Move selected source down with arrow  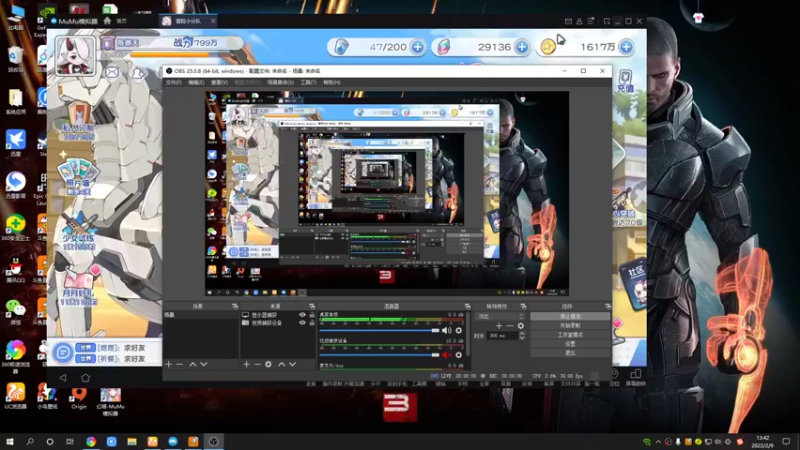pyautogui.click(x=292, y=364)
